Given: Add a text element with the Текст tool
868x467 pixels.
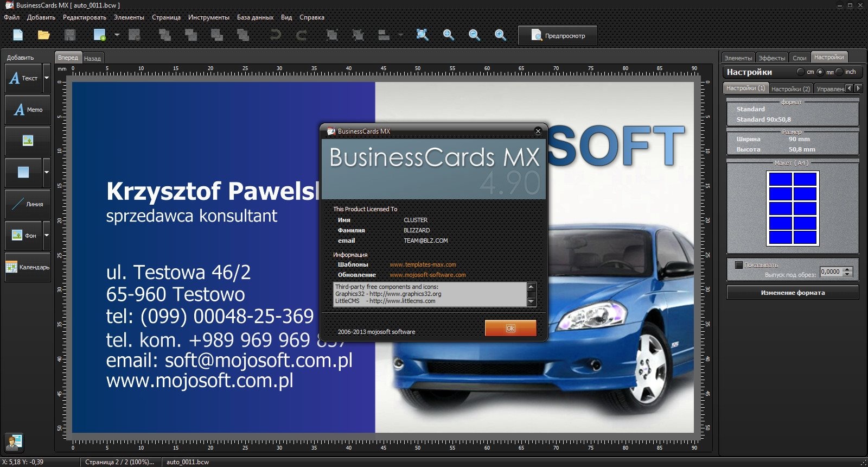Looking at the screenshot, I should (23, 78).
